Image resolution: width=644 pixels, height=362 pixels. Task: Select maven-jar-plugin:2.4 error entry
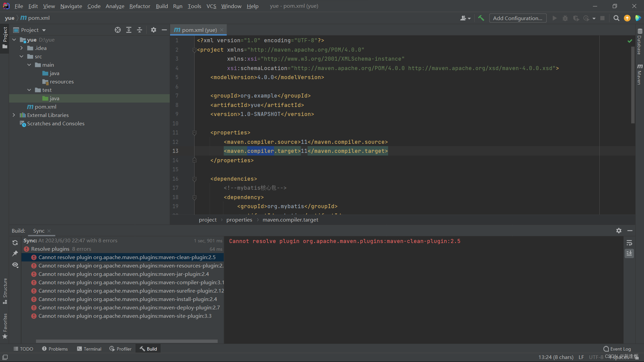(x=123, y=274)
